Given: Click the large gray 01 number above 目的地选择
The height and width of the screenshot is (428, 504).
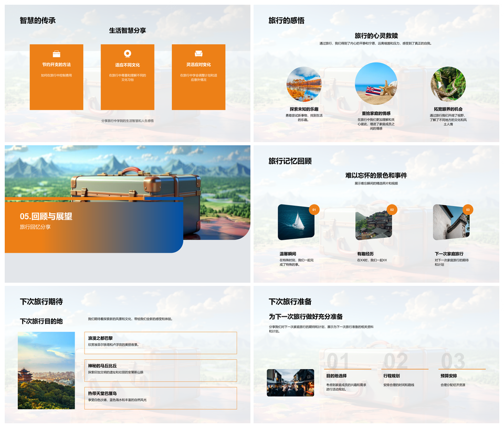Looking at the screenshot, I should (x=338, y=361).
